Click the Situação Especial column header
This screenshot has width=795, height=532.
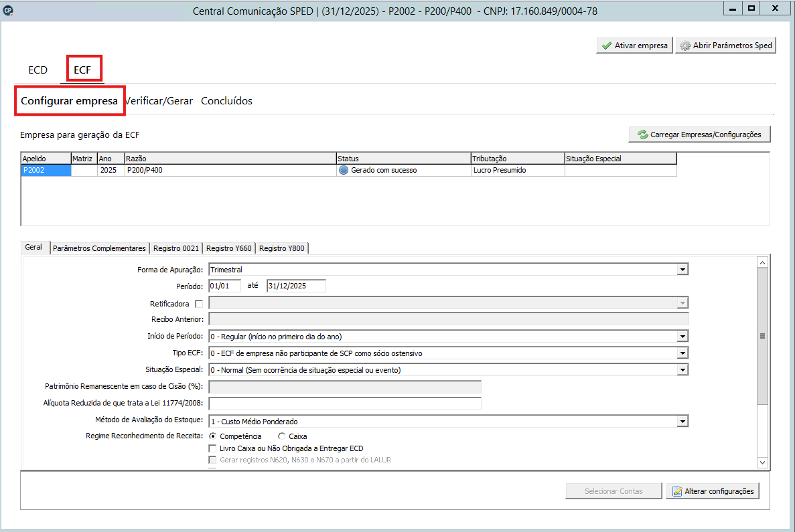(621, 159)
